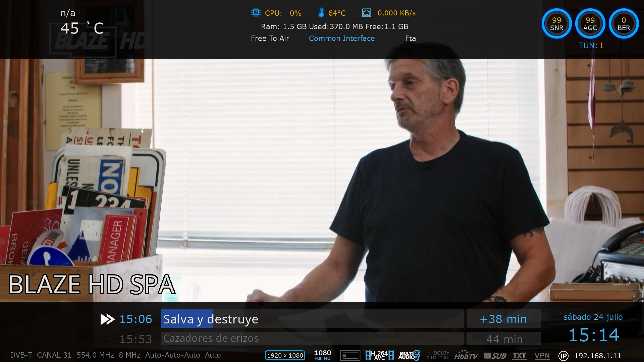Click the SNR signal gauge

tap(556, 23)
